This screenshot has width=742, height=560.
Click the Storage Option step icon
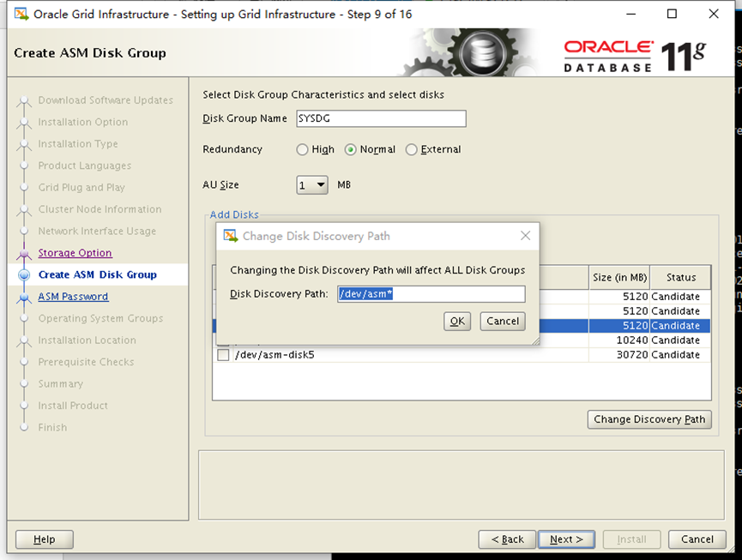click(24, 254)
